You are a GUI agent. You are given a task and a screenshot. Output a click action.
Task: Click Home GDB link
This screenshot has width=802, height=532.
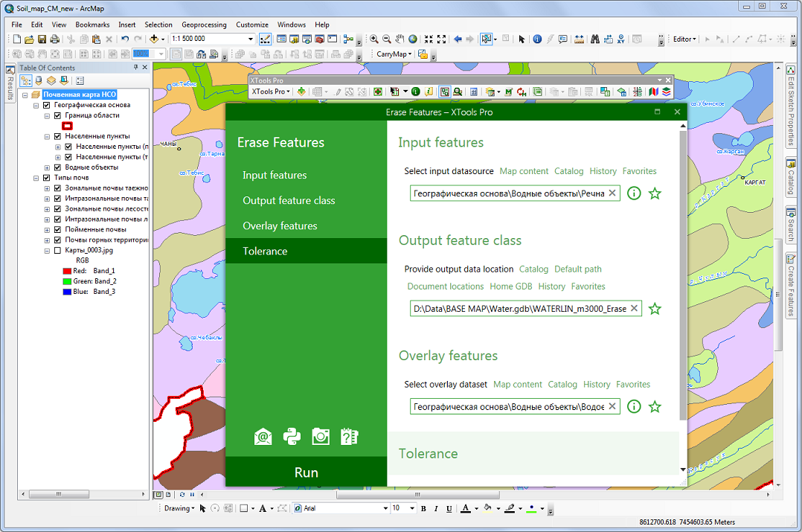[511, 286]
